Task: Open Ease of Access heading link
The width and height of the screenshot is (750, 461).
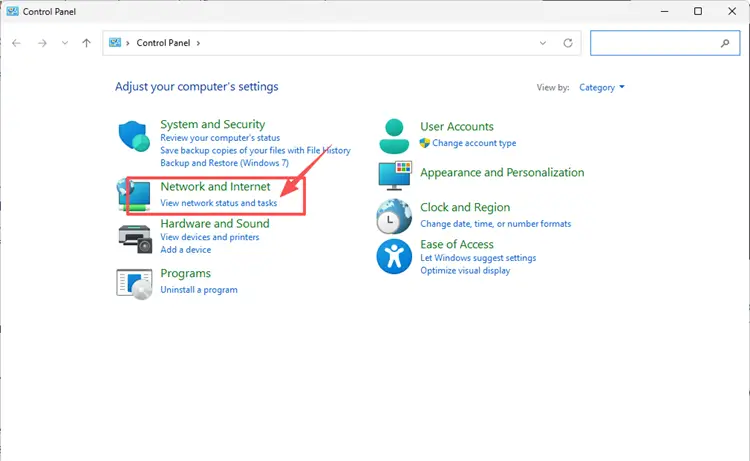Action: click(457, 244)
